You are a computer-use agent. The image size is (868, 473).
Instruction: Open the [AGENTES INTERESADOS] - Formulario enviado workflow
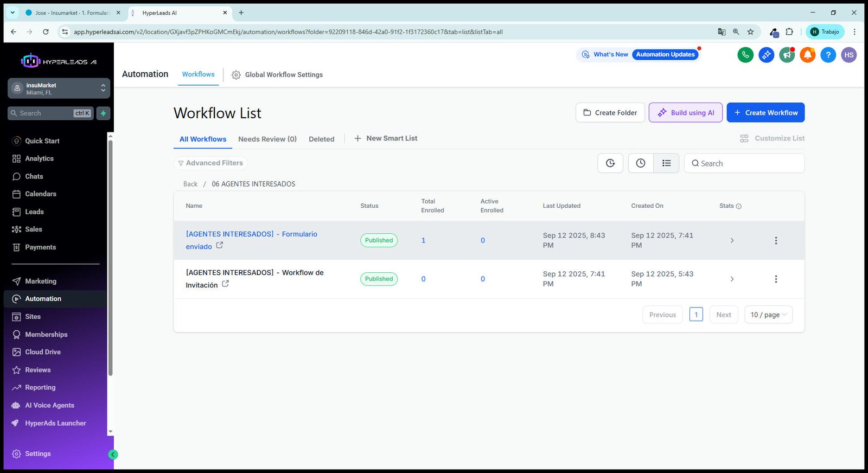(x=252, y=240)
